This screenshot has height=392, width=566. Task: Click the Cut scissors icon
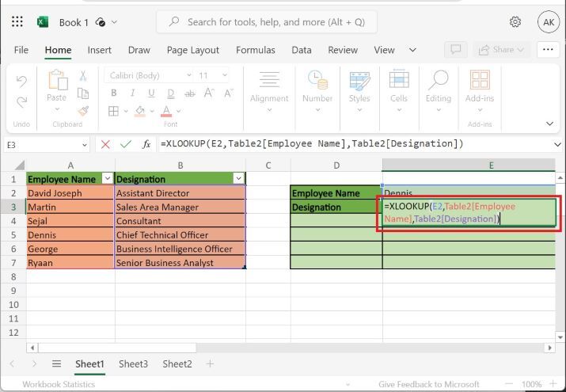83,76
